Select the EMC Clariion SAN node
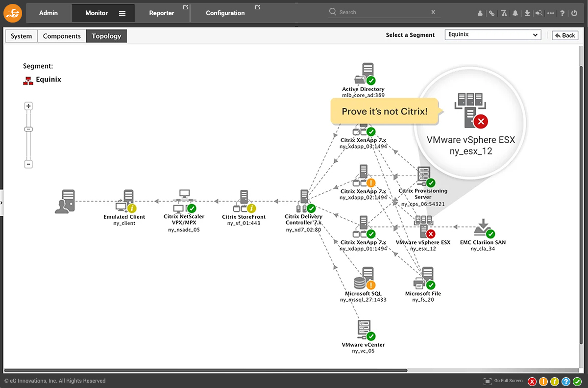Screen dimensions: 588x388 point(485,229)
